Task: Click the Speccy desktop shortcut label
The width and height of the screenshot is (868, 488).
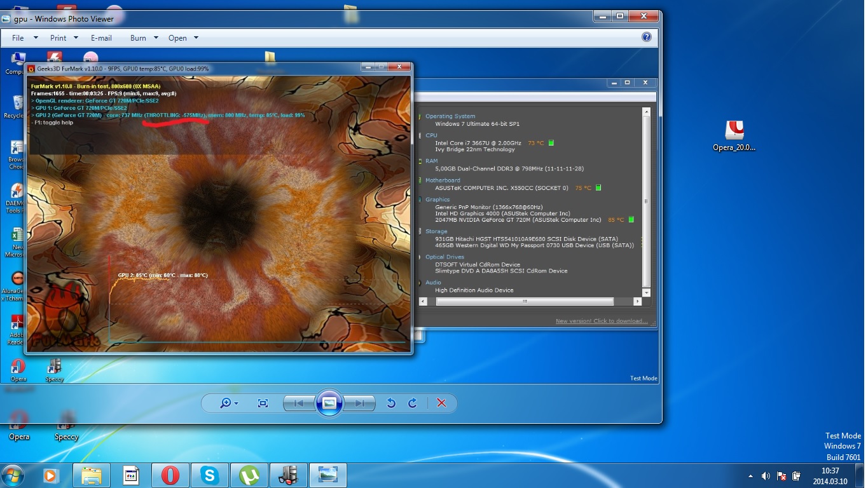Action: tap(66, 437)
